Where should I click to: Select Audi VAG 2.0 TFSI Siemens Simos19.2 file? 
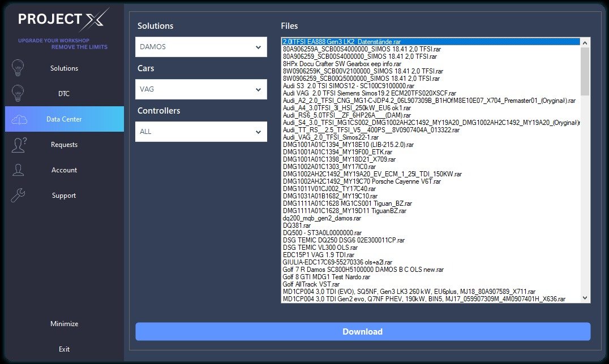431,93
